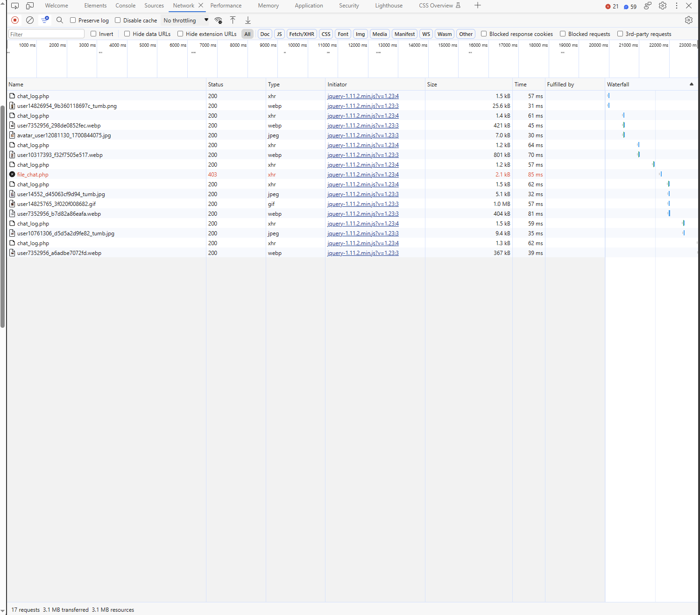
Task: Open the No throttling dropdown
Action: tap(186, 20)
